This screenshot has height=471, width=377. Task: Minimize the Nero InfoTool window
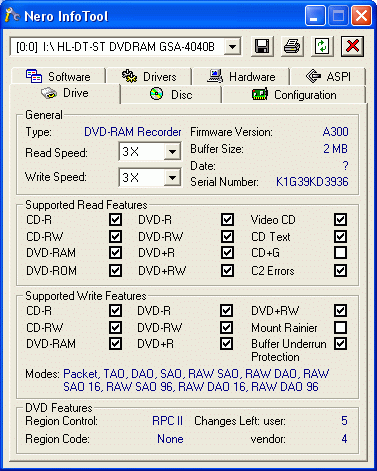coord(315,16)
